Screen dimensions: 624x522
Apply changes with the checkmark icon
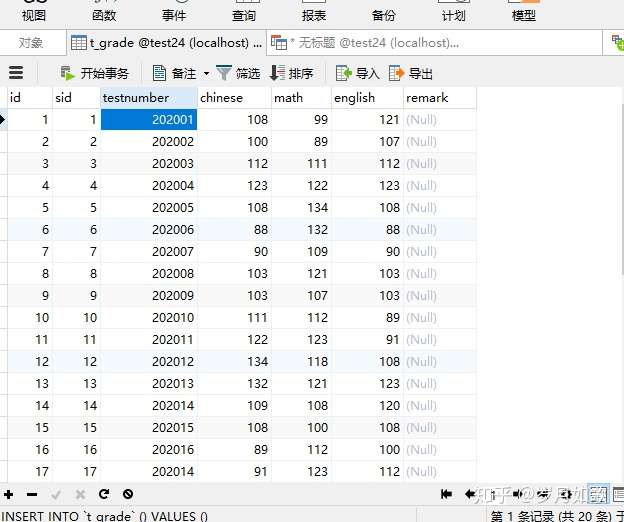(56, 495)
